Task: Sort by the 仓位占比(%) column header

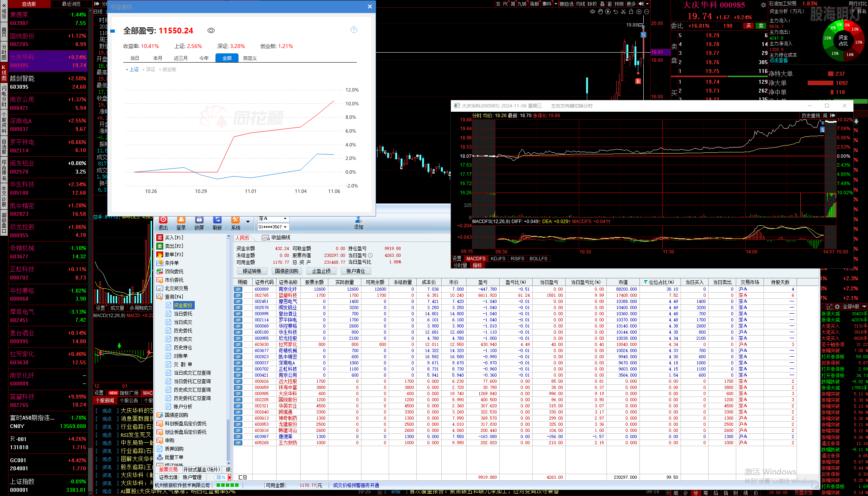Action: pyautogui.click(x=661, y=282)
